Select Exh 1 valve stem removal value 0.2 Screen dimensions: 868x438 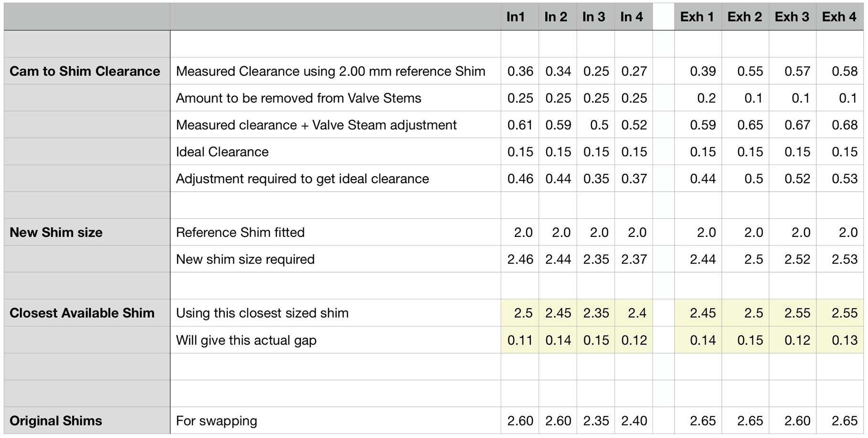(x=706, y=98)
